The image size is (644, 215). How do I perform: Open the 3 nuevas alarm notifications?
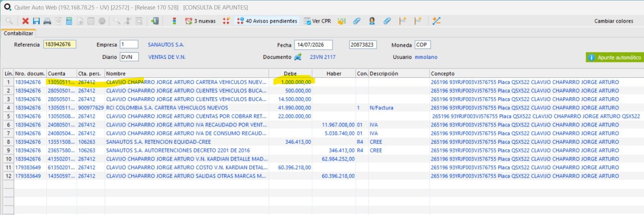pyautogui.click(x=200, y=21)
